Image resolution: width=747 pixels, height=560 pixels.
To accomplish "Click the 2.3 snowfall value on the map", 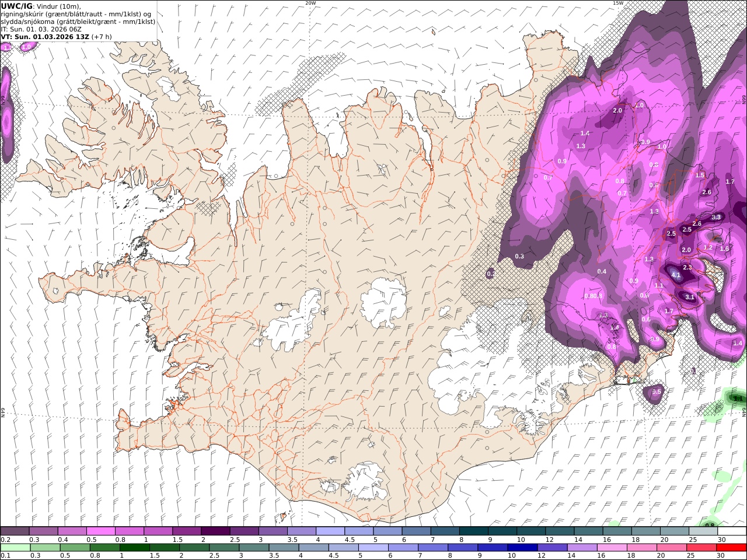I will [x=687, y=267].
